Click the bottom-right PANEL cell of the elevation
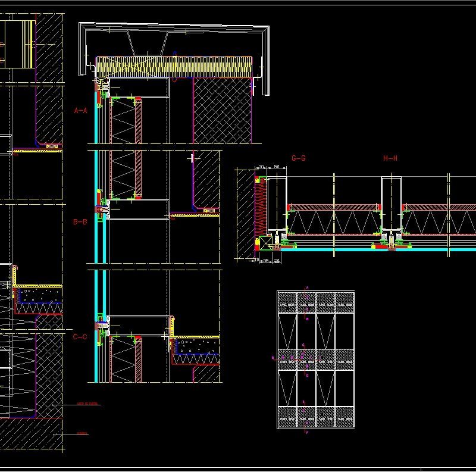Image resolution: width=476 pixels, height=472 pixels. point(344,418)
